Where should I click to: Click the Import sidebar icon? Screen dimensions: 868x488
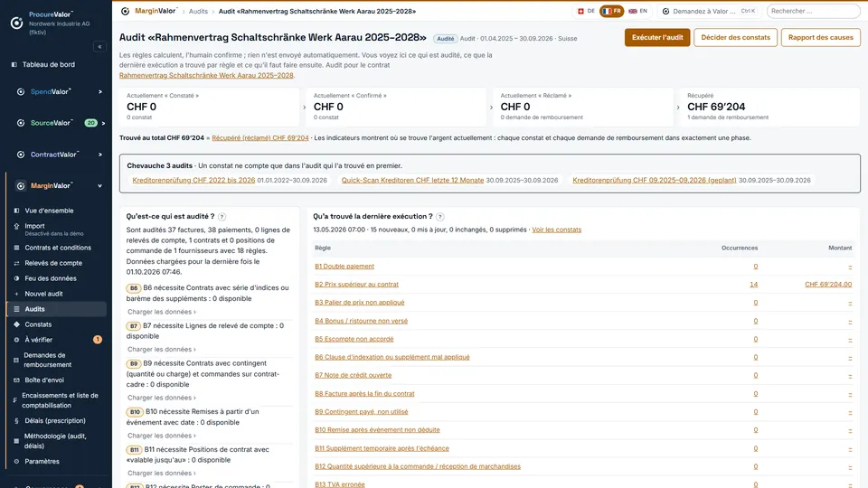point(16,226)
